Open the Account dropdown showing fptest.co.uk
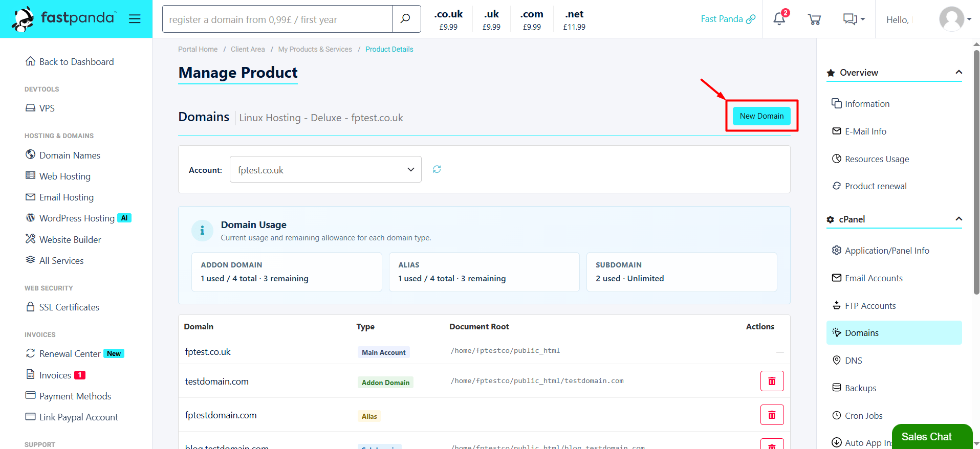Image resolution: width=980 pixels, height=449 pixels. click(325, 169)
